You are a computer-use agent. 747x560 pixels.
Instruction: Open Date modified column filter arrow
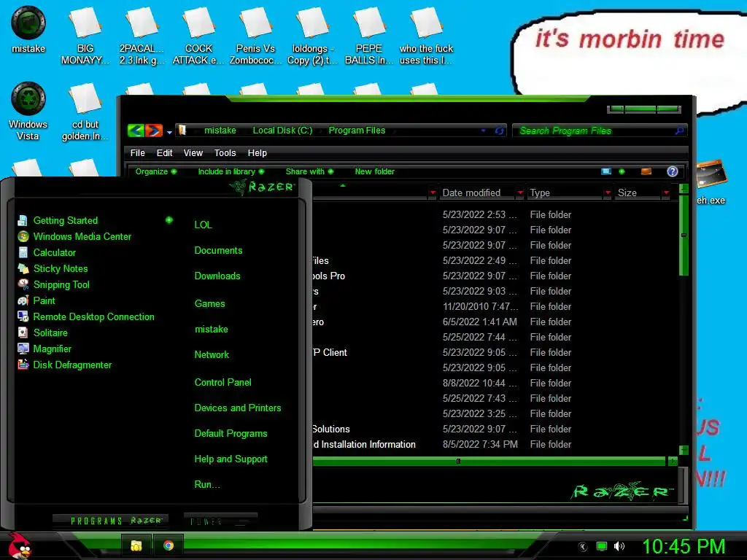tap(520, 192)
